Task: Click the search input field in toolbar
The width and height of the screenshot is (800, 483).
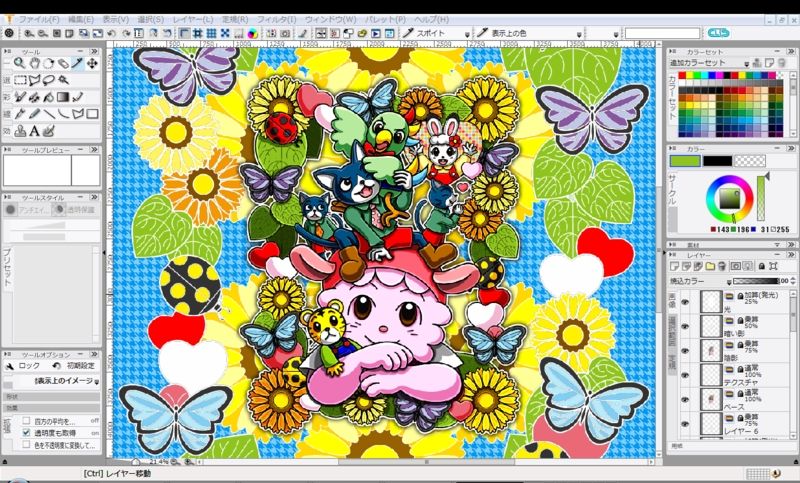Action: 662,33
